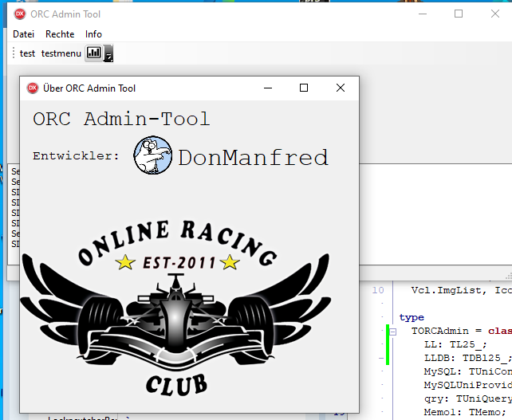Screen dimensions: 512x420
Task: Click the toolbar drag handle grip
Action: [x=14, y=53]
